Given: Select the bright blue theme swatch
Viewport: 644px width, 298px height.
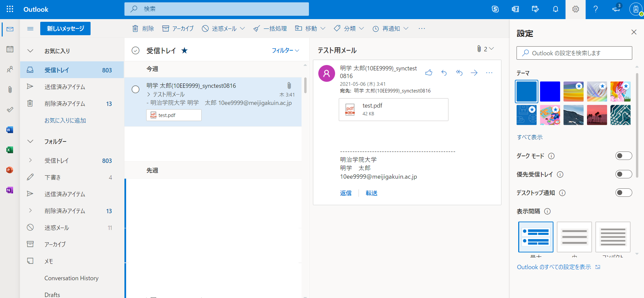Looking at the screenshot, I should (550, 92).
